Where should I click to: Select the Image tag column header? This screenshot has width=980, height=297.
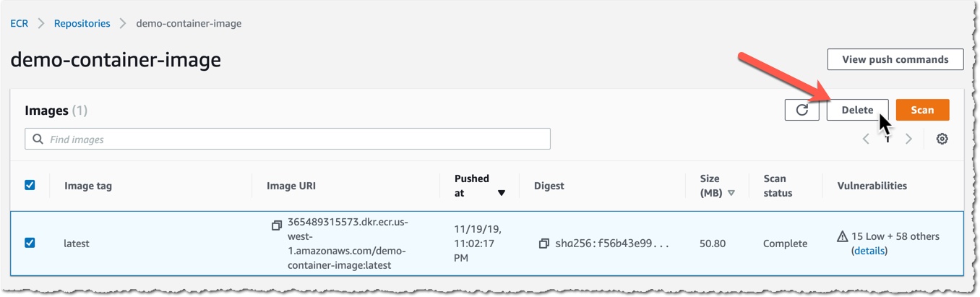pyautogui.click(x=88, y=186)
